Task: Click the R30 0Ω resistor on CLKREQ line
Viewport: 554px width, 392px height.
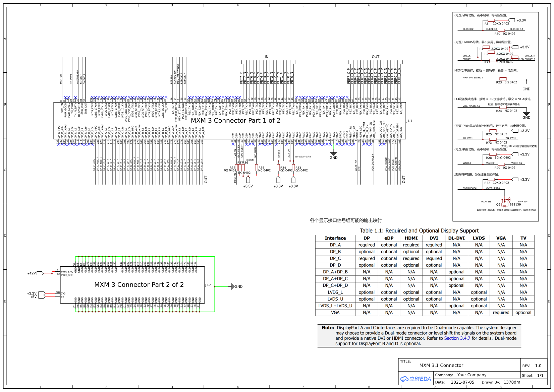Action: point(502,30)
